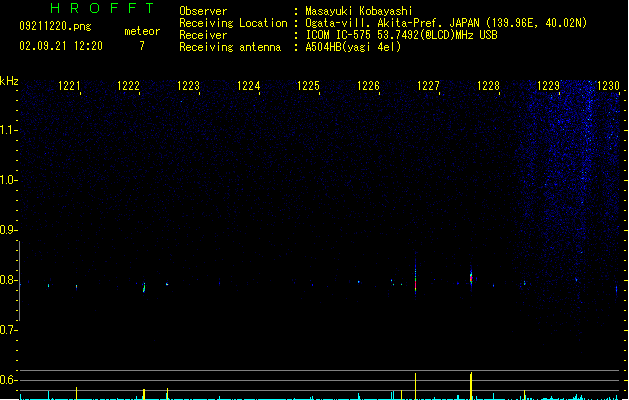This screenshot has height=400, width=629.
Task: Click the HROFFT title text
Action: click(x=102, y=8)
